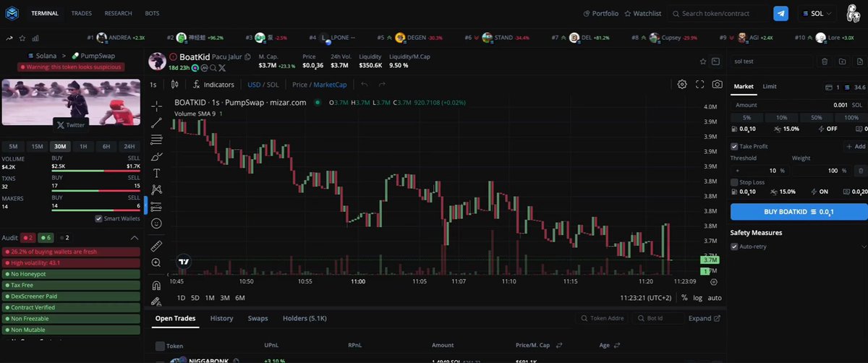
Task: Copy BoatKid contract address
Action: (x=248, y=56)
